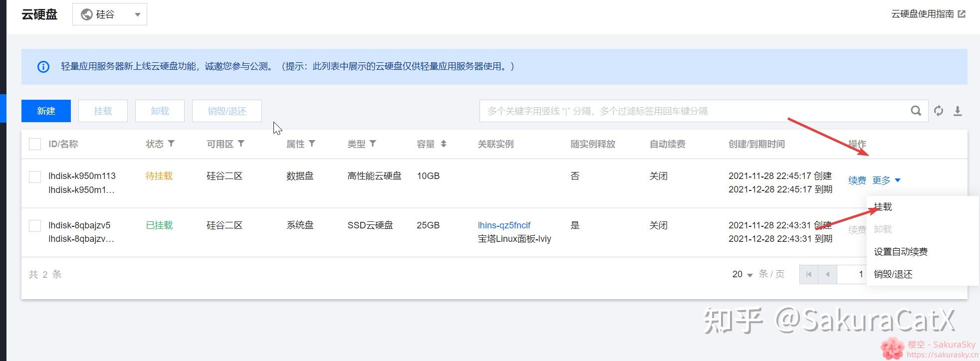The width and height of the screenshot is (980, 361).
Task: Check the lhdisk-k950m113 row checkbox
Action: [x=35, y=177]
